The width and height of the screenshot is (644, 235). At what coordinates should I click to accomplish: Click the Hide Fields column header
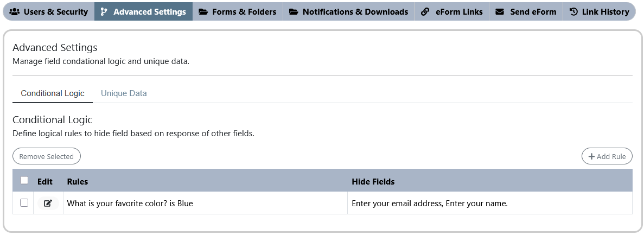[x=373, y=182]
